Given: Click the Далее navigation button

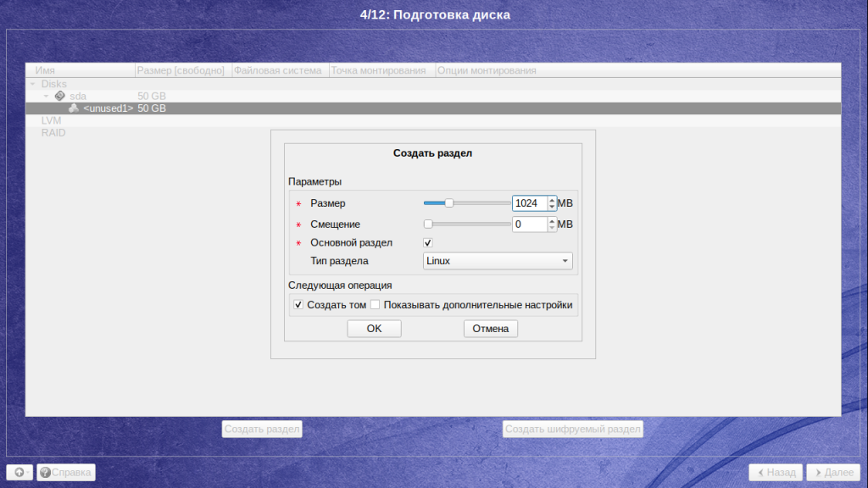Looking at the screenshot, I should 833,472.
